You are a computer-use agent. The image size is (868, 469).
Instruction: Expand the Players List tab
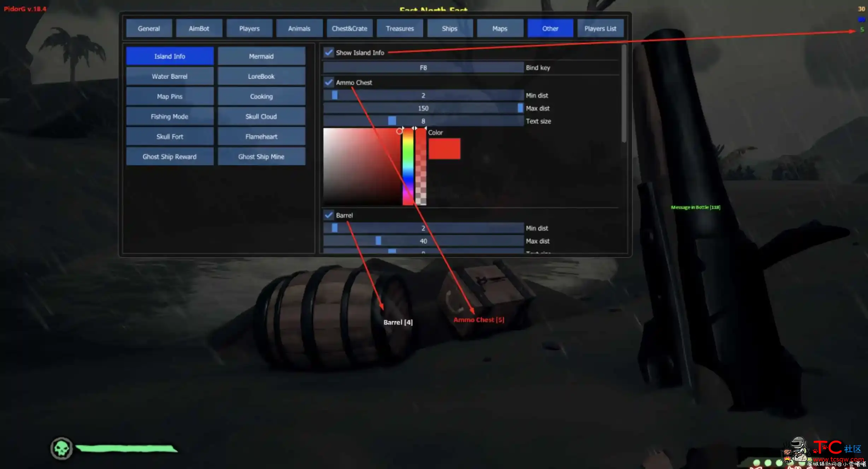[600, 28]
